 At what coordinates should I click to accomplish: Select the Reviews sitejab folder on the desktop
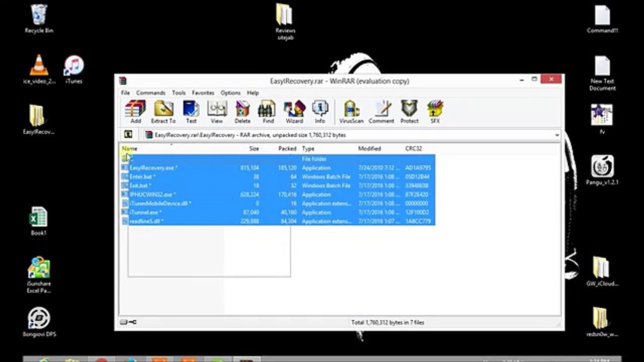pos(285,22)
